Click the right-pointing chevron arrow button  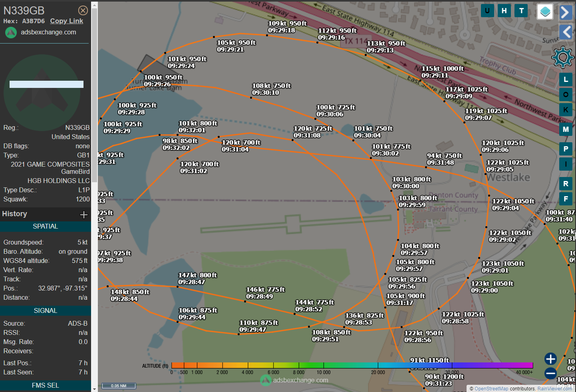[566, 12]
